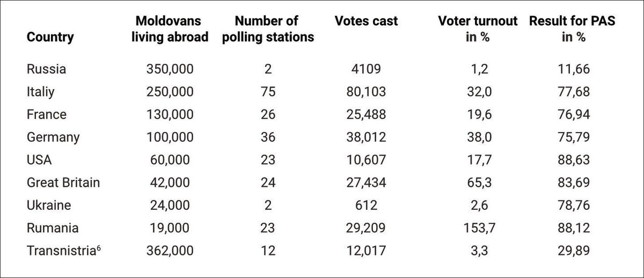644x278 pixels.
Task: Click the Country column header
Action: 50,38
